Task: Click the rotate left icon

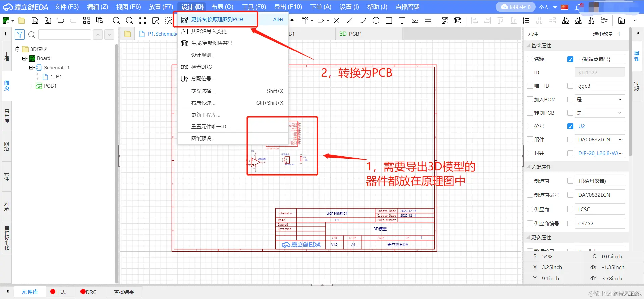Action: (566, 21)
